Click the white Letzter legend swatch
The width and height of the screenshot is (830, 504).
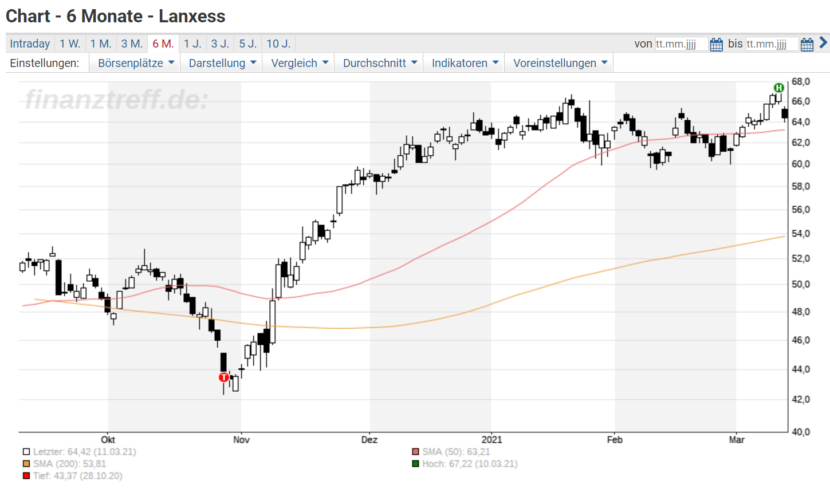tap(26, 452)
